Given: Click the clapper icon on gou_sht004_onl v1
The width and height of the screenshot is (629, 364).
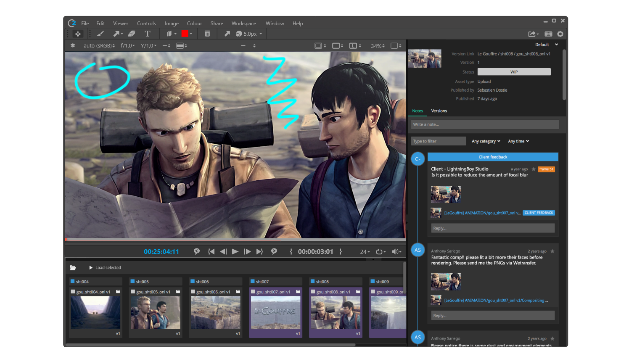Looking at the screenshot, I should 118,292.
